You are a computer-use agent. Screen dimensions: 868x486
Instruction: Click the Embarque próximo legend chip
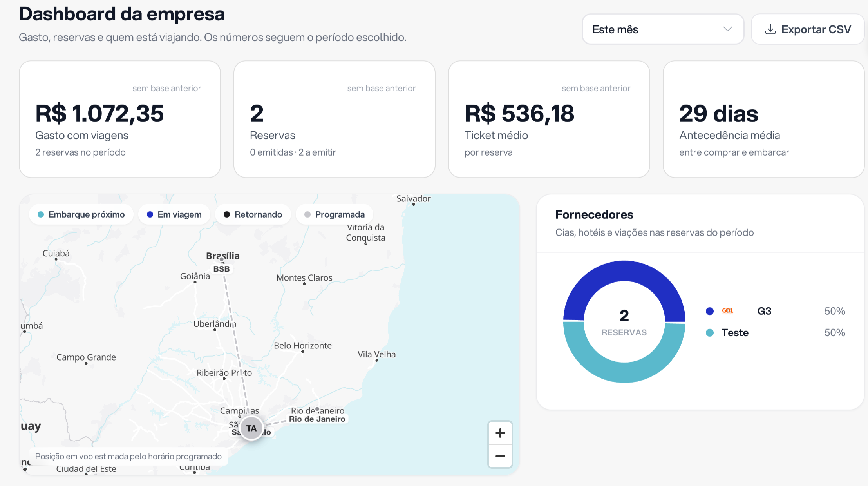81,214
